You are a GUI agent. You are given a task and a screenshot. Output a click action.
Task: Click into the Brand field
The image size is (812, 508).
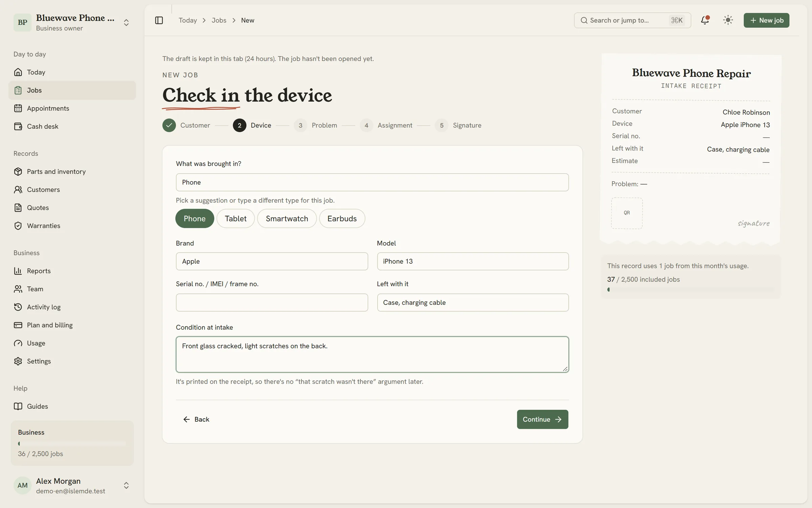[x=272, y=261]
